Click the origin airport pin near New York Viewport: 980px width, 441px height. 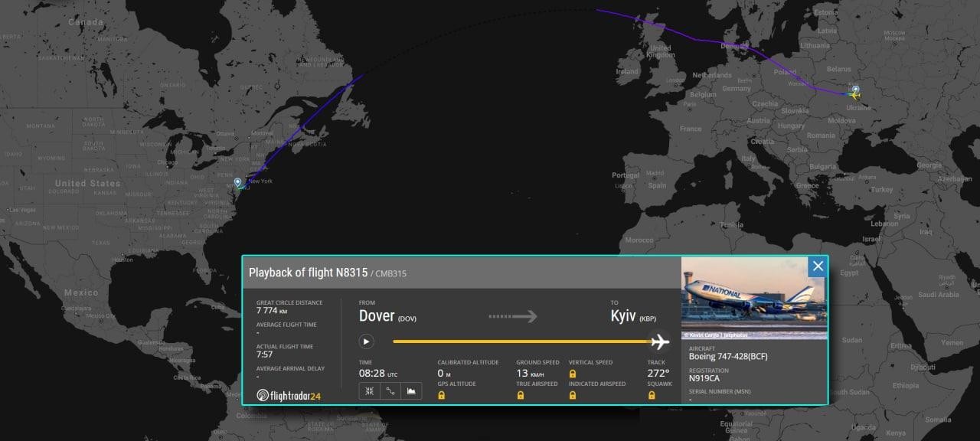[239, 183]
